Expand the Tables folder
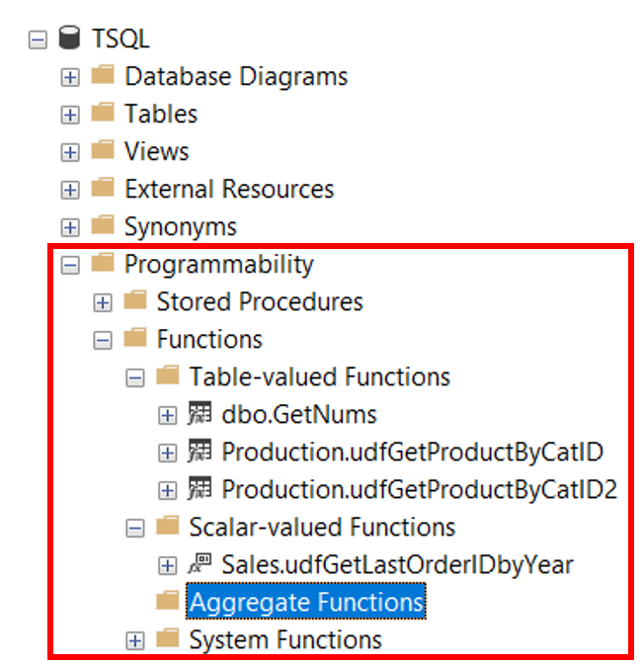644x668 pixels. click(70, 115)
